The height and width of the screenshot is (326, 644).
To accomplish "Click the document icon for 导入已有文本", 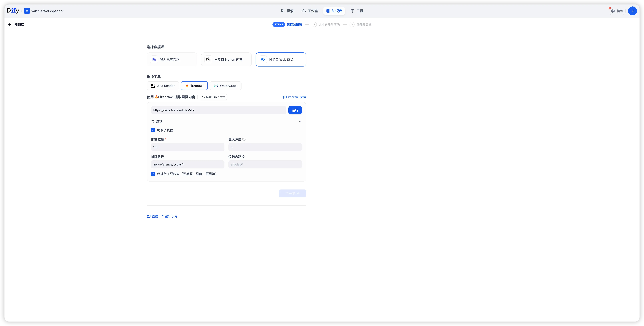I will tap(154, 59).
